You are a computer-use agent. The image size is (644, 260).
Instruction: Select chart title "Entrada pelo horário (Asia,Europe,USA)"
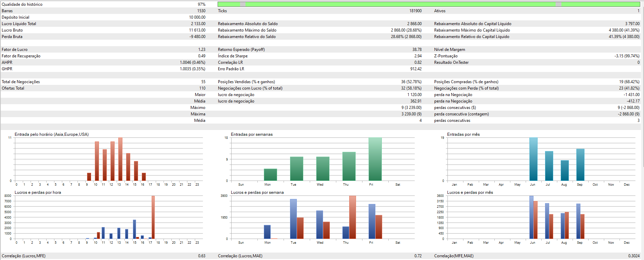pyautogui.click(x=52, y=134)
